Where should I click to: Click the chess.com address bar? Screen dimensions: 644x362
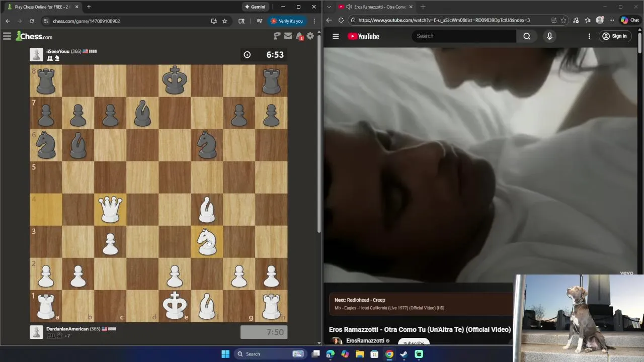(x=126, y=21)
